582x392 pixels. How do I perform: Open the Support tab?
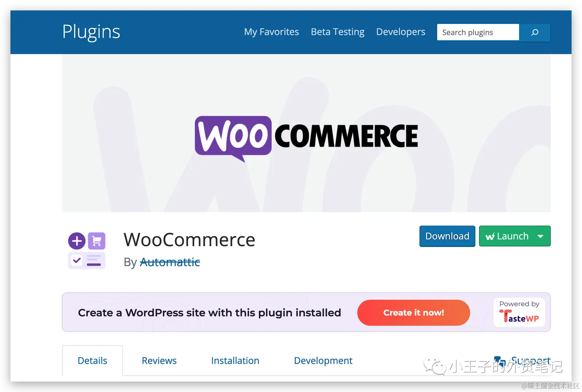click(x=522, y=361)
